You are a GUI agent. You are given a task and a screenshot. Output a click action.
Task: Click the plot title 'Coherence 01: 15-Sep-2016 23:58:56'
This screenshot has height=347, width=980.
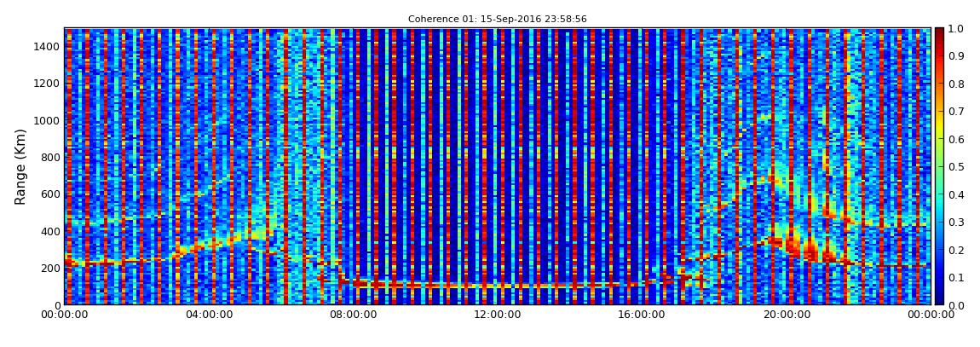(498, 20)
